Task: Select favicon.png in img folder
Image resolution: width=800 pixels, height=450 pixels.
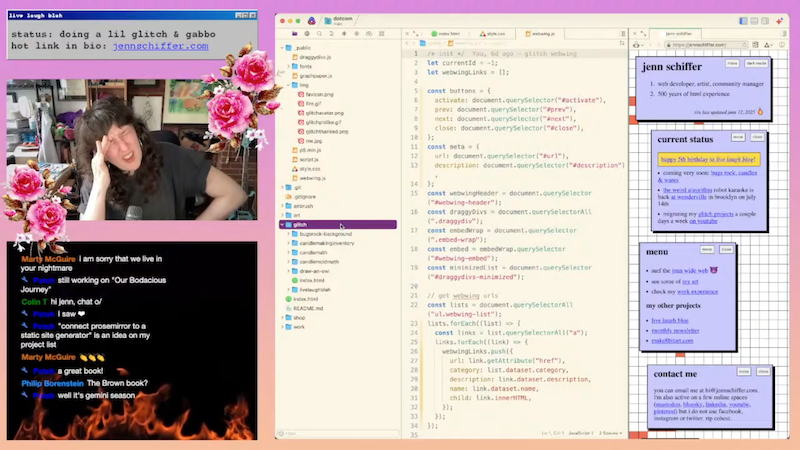Action: 319,94
